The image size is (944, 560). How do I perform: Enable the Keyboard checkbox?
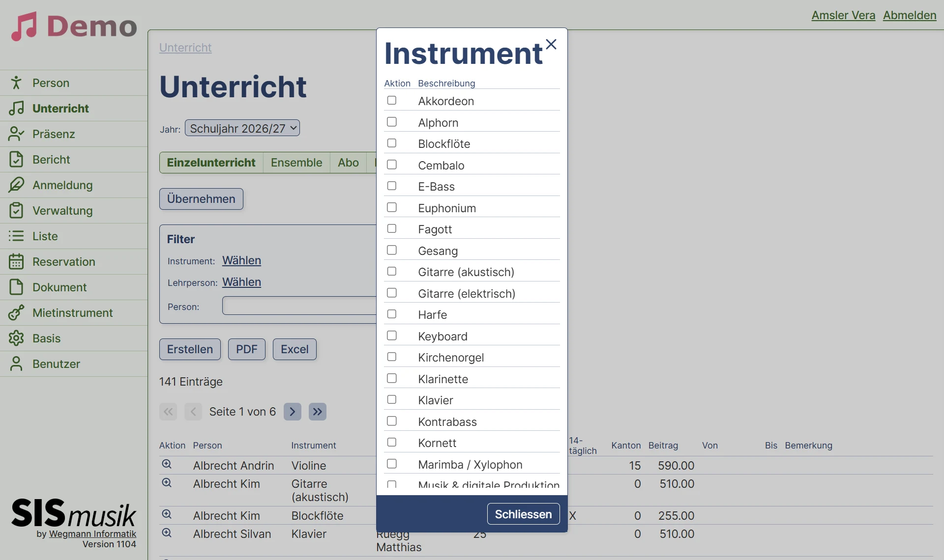tap(392, 336)
